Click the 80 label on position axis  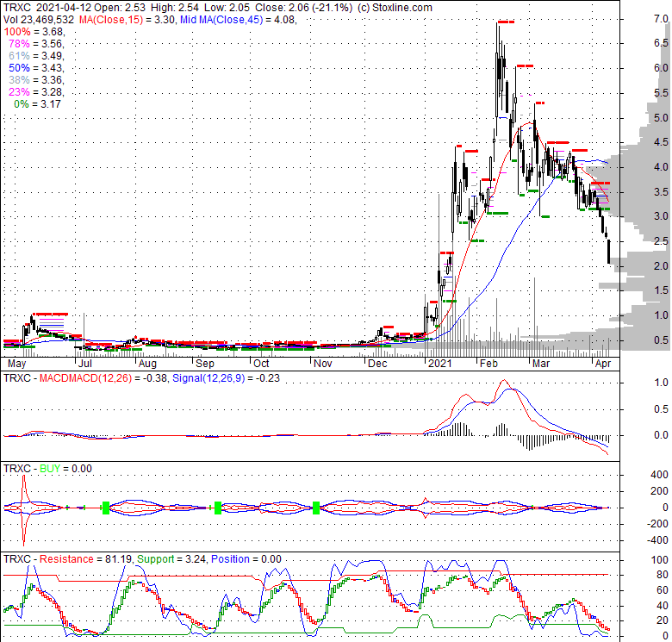click(x=663, y=575)
